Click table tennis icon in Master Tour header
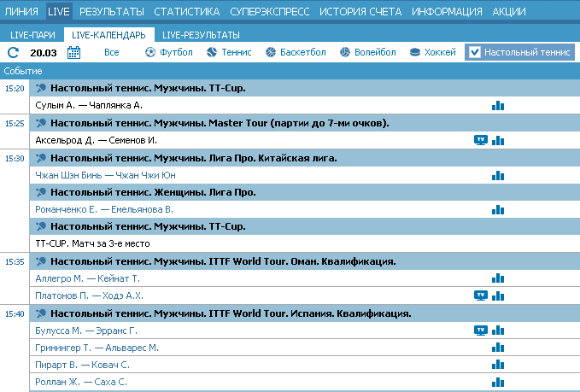This screenshot has width=580, height=392. coord(41,123)
